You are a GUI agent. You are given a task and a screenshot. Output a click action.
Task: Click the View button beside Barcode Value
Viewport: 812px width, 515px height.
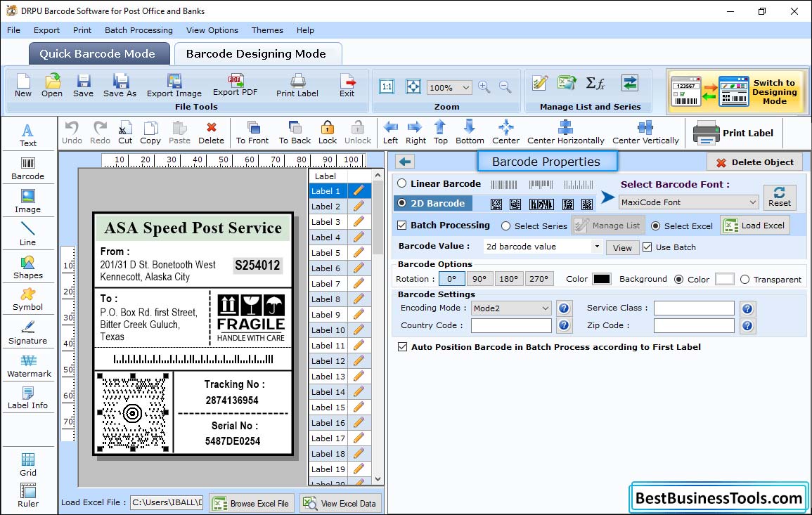[622, 247]
